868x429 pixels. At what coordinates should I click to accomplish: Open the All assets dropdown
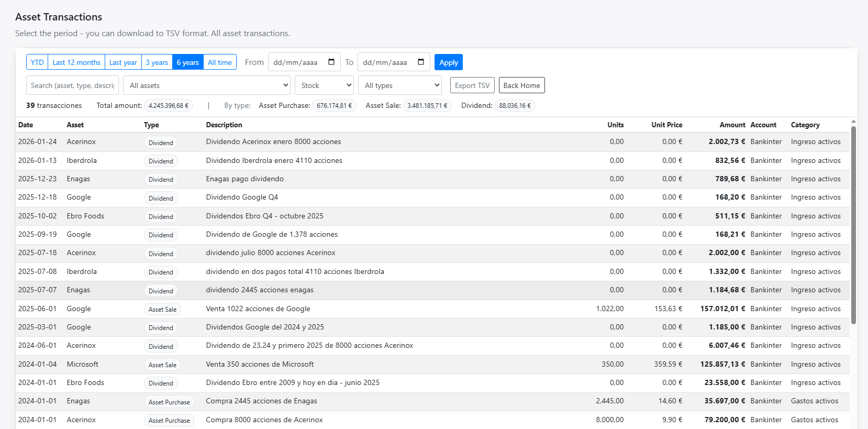(x=208, y=85)
